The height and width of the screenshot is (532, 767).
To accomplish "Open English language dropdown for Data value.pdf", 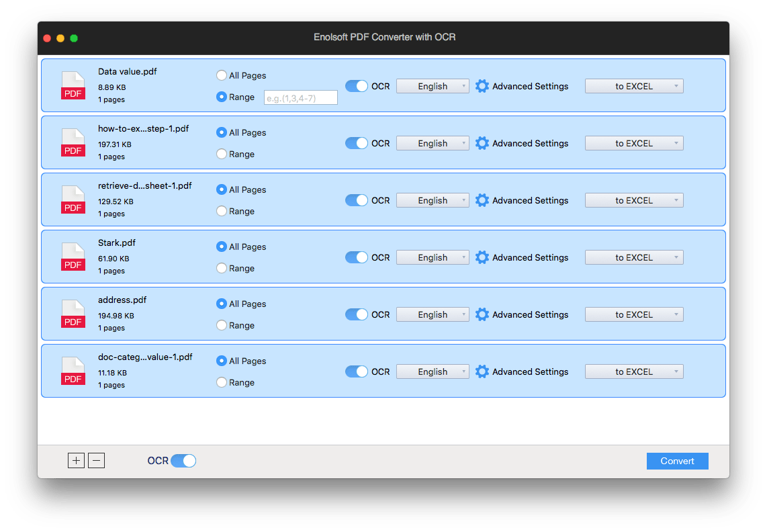I will coord(433,86).
